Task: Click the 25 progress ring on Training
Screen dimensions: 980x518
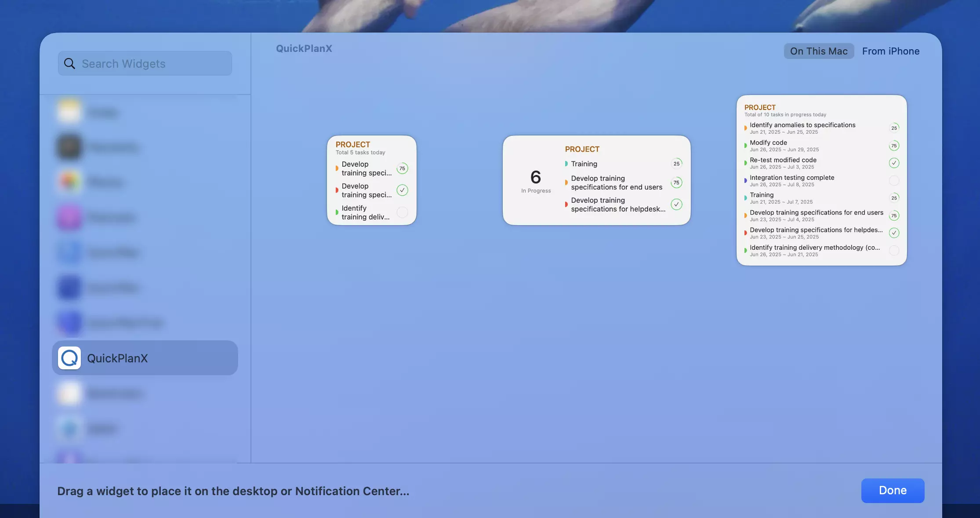Action: 677,164
